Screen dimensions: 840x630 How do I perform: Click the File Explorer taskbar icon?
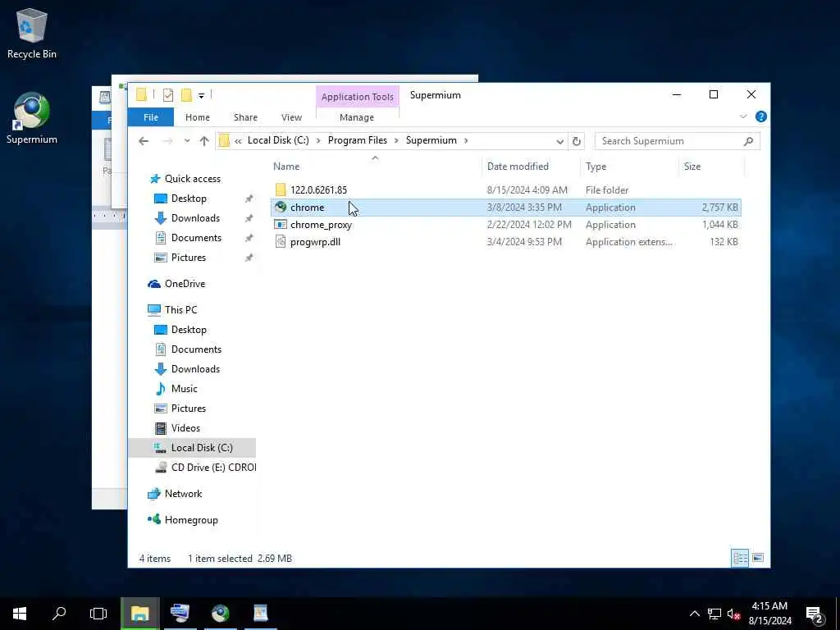click(x=139, y=614)
